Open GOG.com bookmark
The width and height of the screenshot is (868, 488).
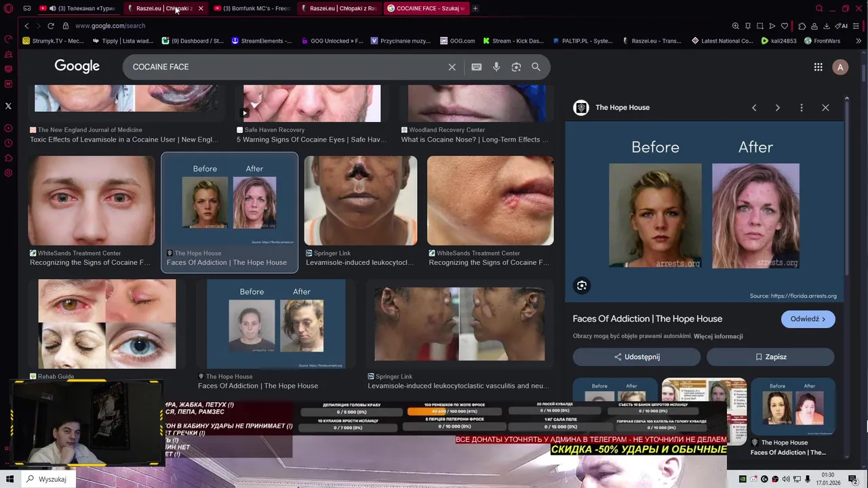(457, 41)
